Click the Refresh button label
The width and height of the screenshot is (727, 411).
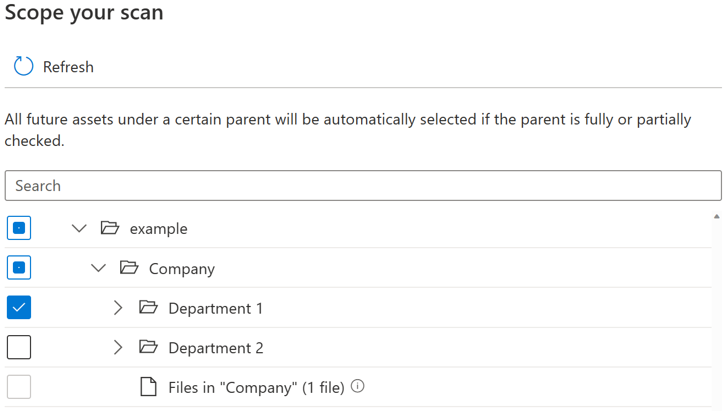click(68, 67)
